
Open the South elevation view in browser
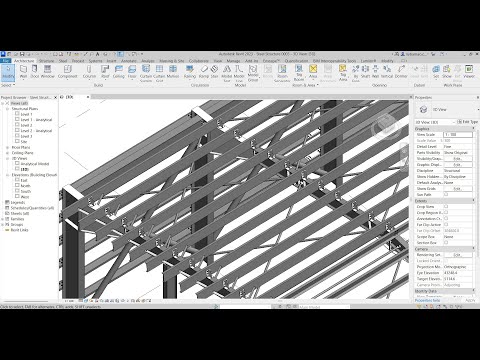(x=25, y=191)
